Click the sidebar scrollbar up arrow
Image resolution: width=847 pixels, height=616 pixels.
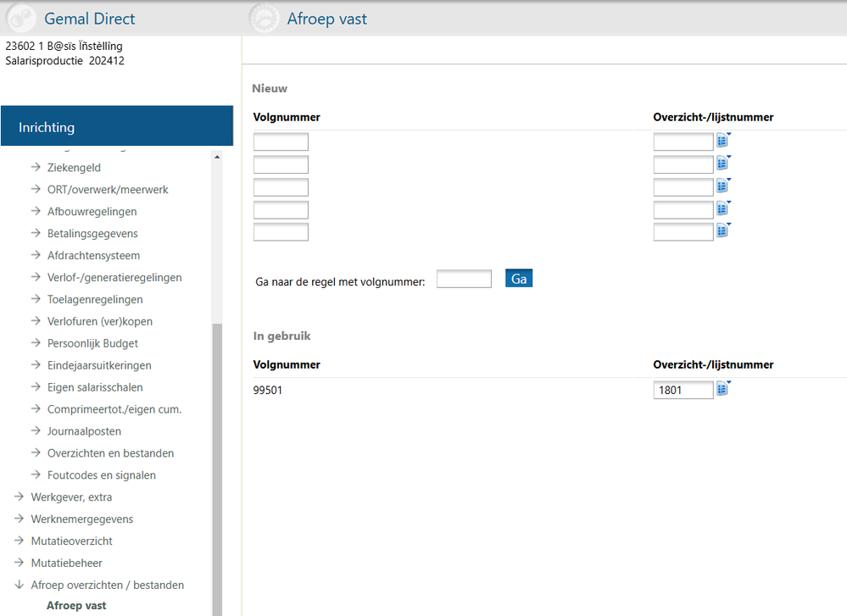pyautogui.click(x=217, y=157)
